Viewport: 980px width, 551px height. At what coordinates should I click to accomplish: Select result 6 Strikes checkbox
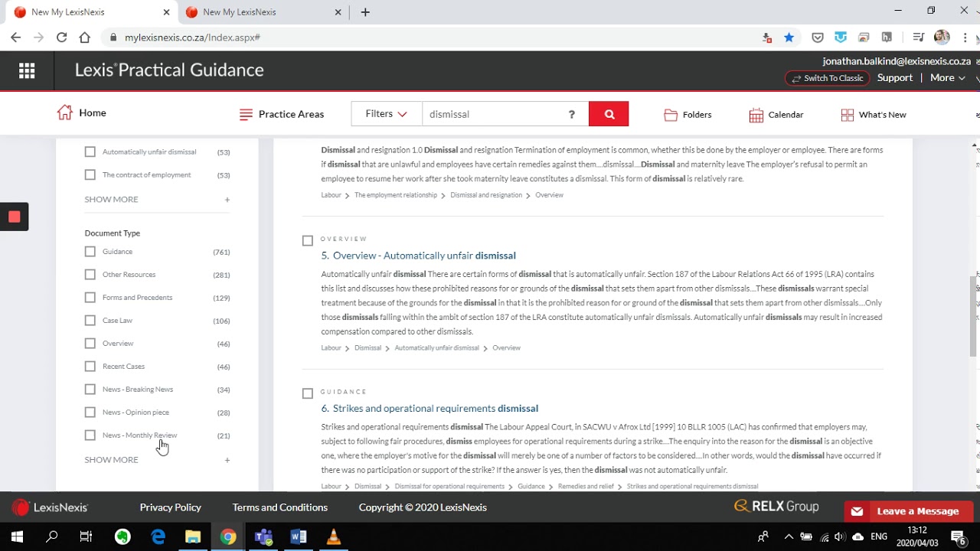click(x=308, y=393)
